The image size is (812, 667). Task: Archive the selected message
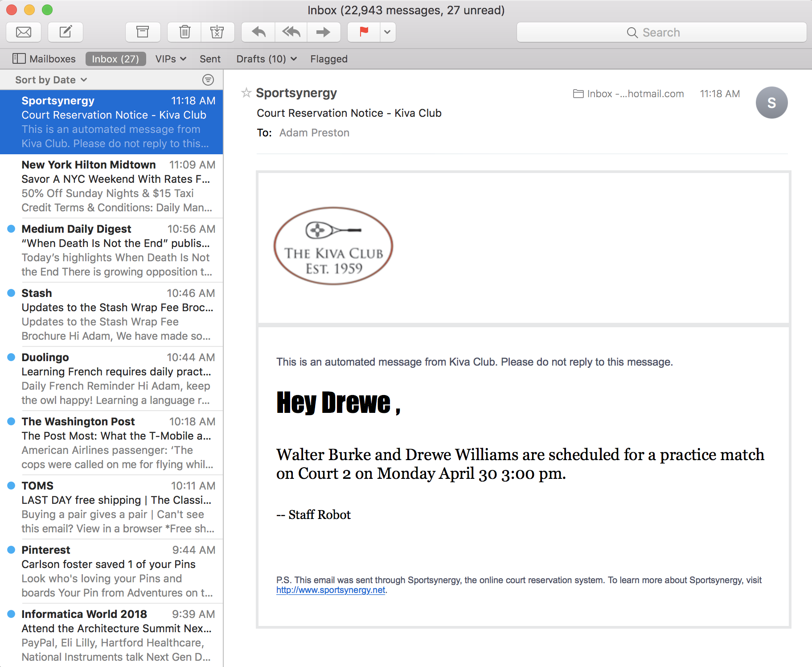tap(143, 32)
